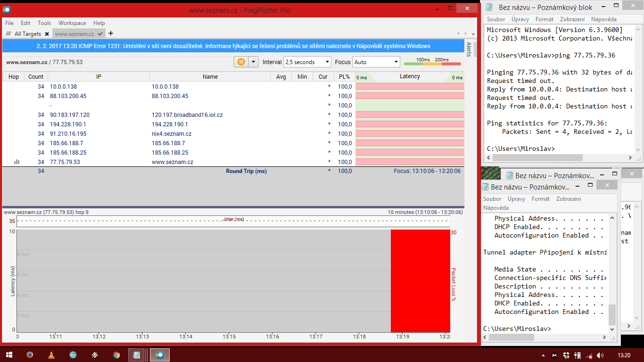Launch VLC from the taskbar
The image size is (644, 362).
pos(51,355)
